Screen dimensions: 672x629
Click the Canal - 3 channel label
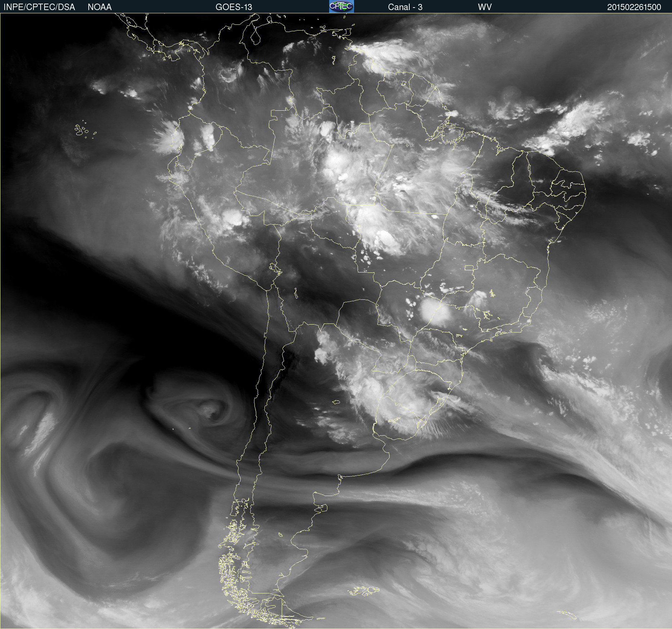coord(405,7)
